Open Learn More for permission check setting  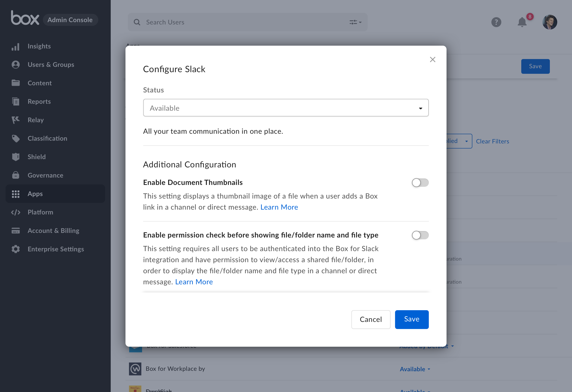(x=194, y=282)
